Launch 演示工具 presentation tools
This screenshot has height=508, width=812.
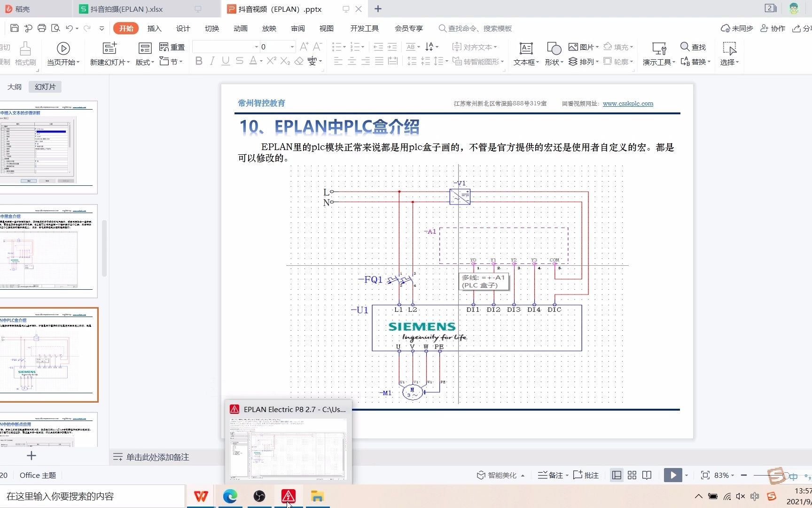pyautogui.click(x=657, y=53)
